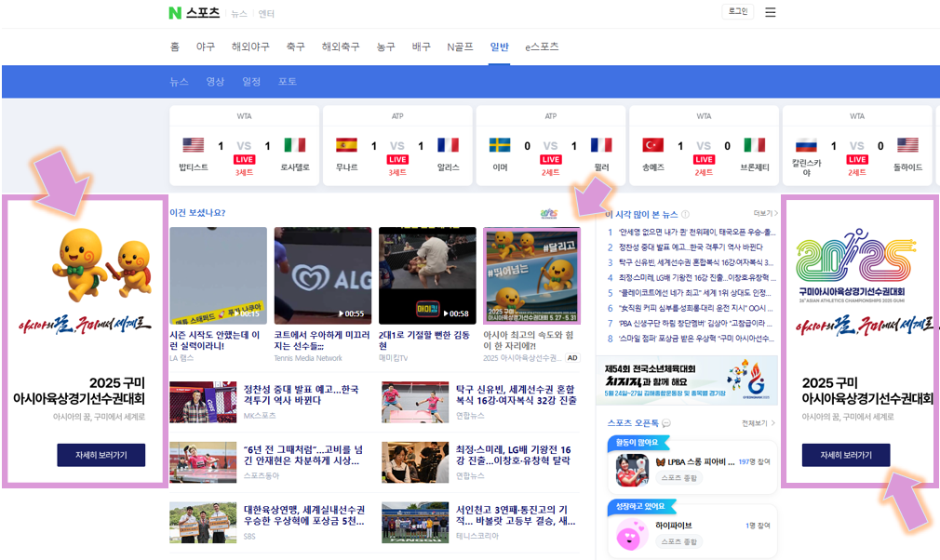Expand 전체보기 in the 스포츠 오픈톡 section

[758, 423]
